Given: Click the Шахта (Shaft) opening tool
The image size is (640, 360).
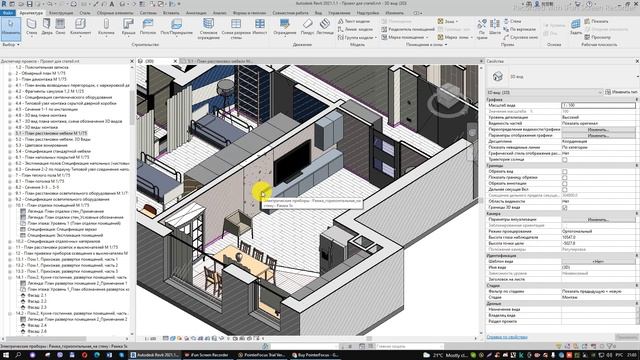Looking at the screenshot, I should (x=494, y=27).
